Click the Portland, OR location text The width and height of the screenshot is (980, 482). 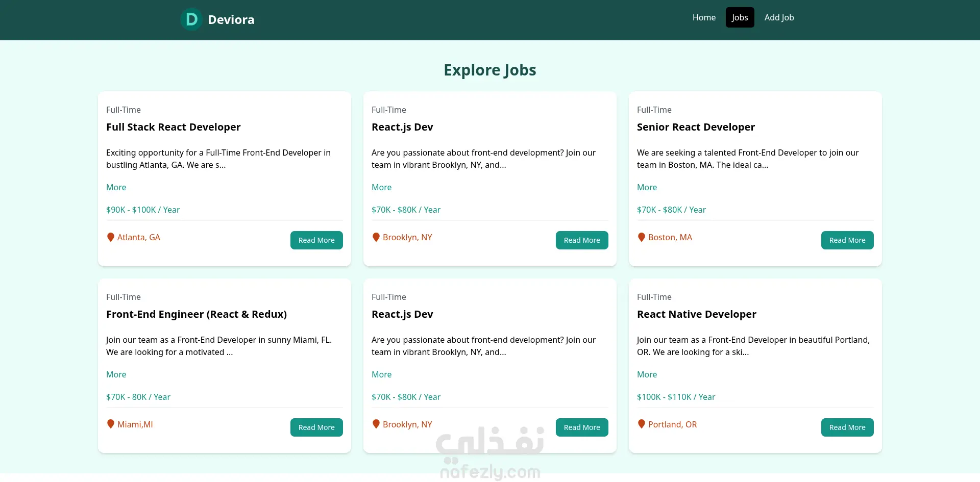click(672, 424)
